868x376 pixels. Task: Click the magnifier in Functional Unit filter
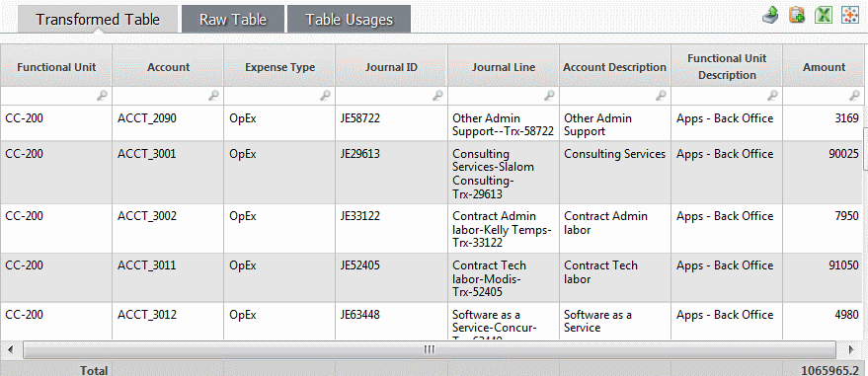pos(103,96)
